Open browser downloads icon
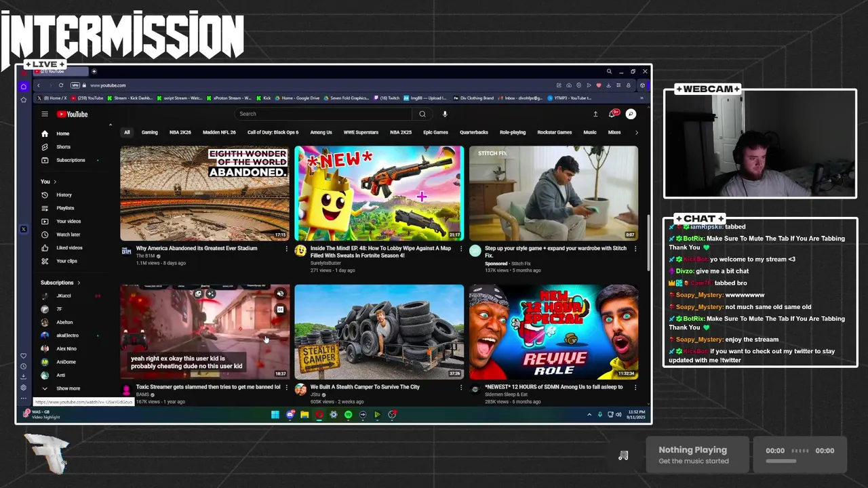This screenshot has height=488, width=868. (609, 85)
